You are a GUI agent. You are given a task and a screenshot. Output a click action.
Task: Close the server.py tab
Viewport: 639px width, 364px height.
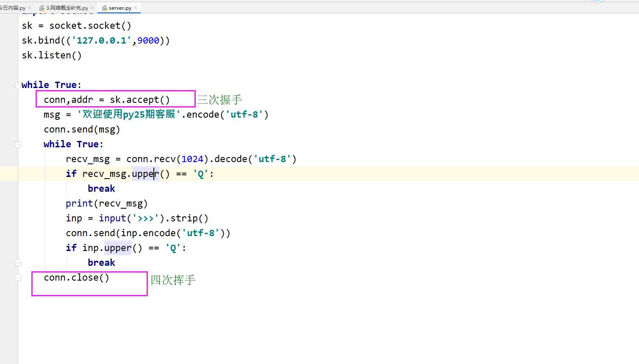click(136, 8)
